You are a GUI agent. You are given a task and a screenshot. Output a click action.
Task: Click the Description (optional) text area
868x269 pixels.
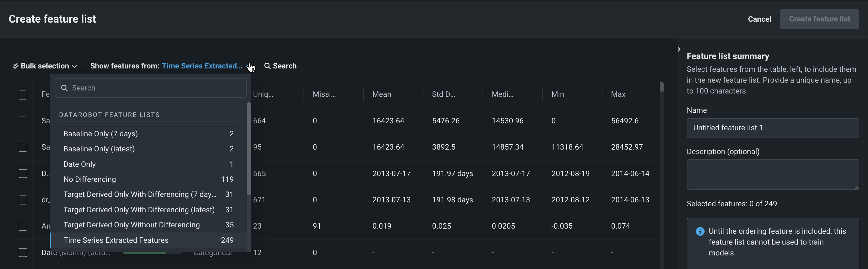click(772, 174)
